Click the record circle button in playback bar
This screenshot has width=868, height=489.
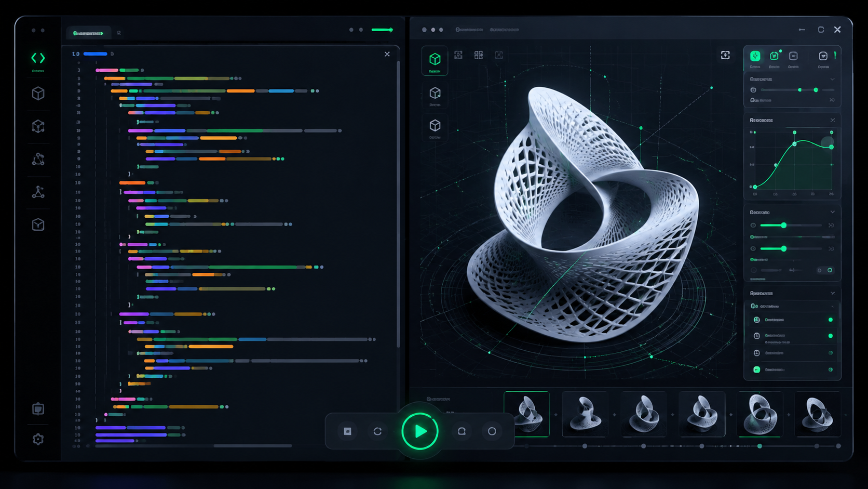(x=492, y=431)
